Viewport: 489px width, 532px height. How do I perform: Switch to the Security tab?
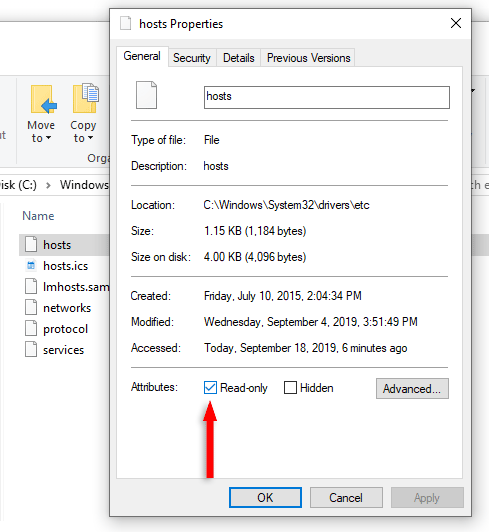[x=192, y=58]
